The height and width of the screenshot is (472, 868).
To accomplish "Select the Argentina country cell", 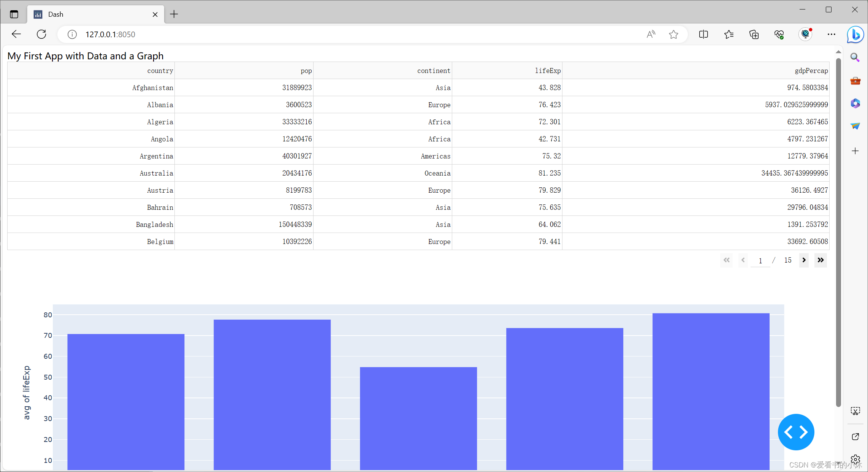I will tap(91, 156).
